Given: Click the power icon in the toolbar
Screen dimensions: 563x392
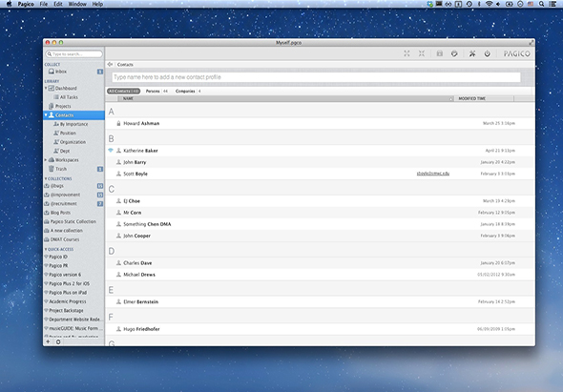Looking at the screenshot, I should (x=488, y=53).
